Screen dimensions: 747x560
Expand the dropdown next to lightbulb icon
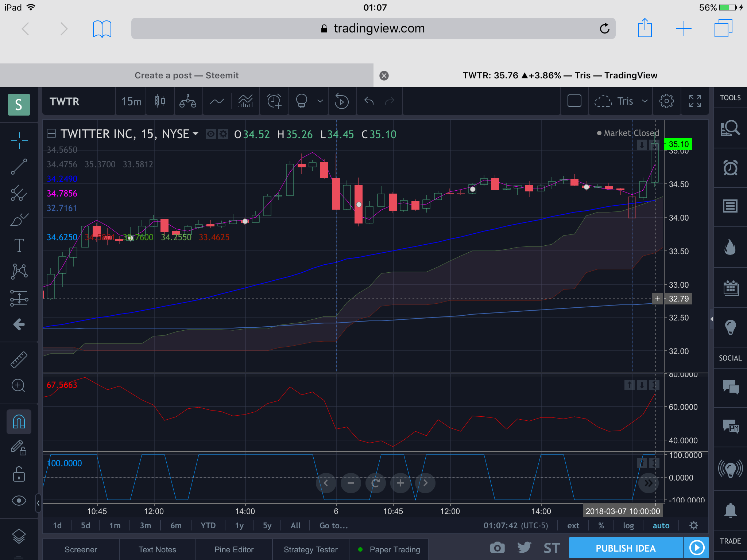[x=320, y=101]
